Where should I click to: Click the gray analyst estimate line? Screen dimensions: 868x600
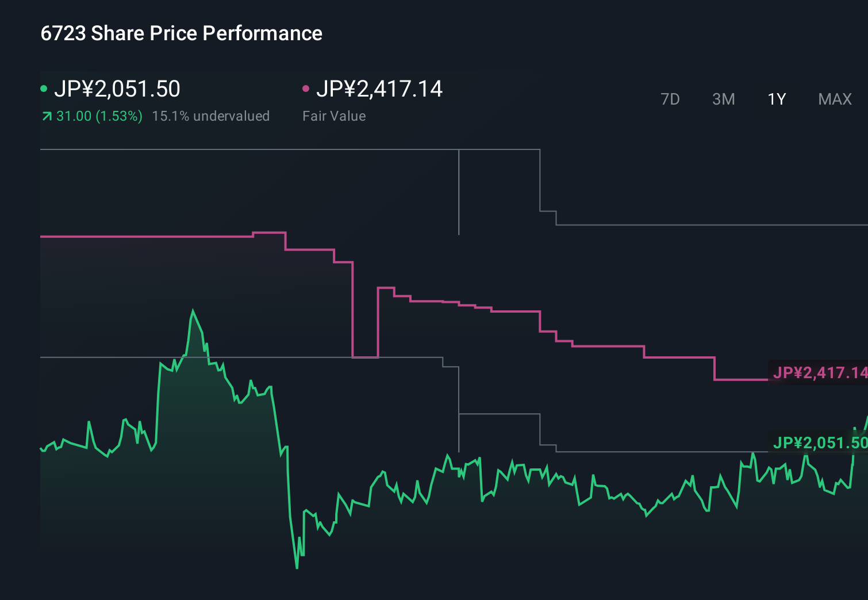(x=230, y=150)
